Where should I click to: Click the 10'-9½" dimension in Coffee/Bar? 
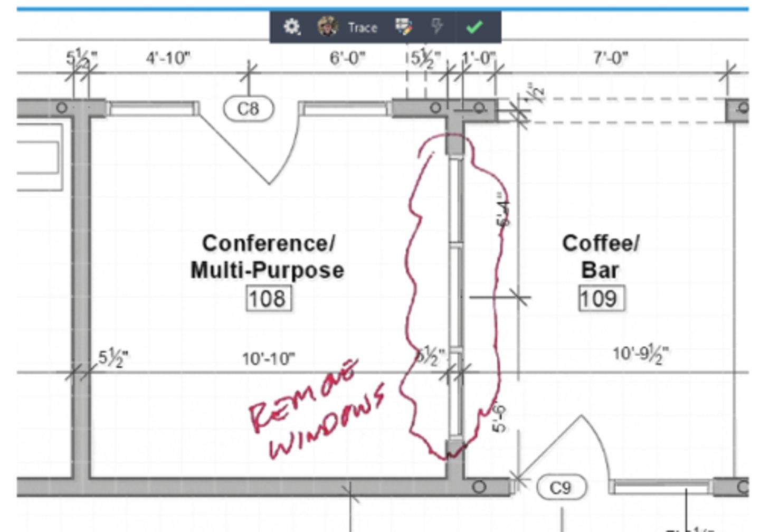coord(640,354)
